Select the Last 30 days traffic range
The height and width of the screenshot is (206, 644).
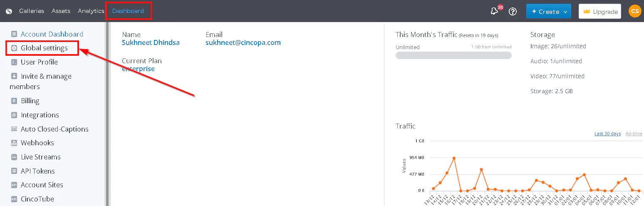607,134
